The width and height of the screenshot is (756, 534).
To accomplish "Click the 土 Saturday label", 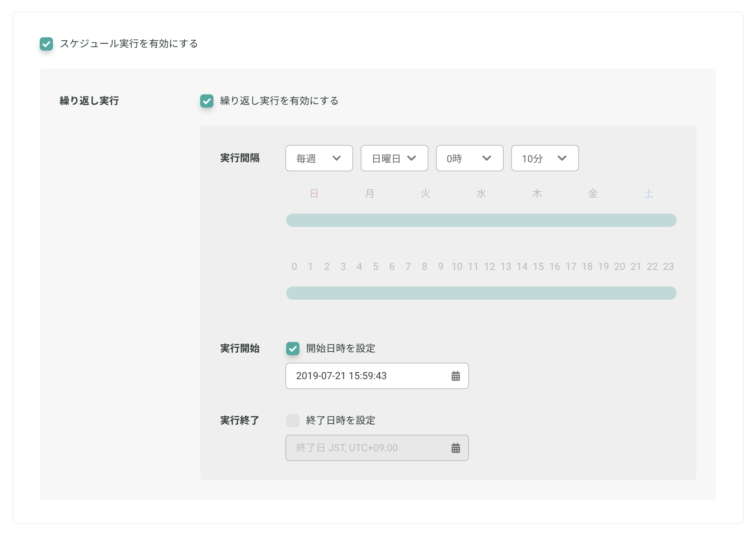I will pos(649,194).
